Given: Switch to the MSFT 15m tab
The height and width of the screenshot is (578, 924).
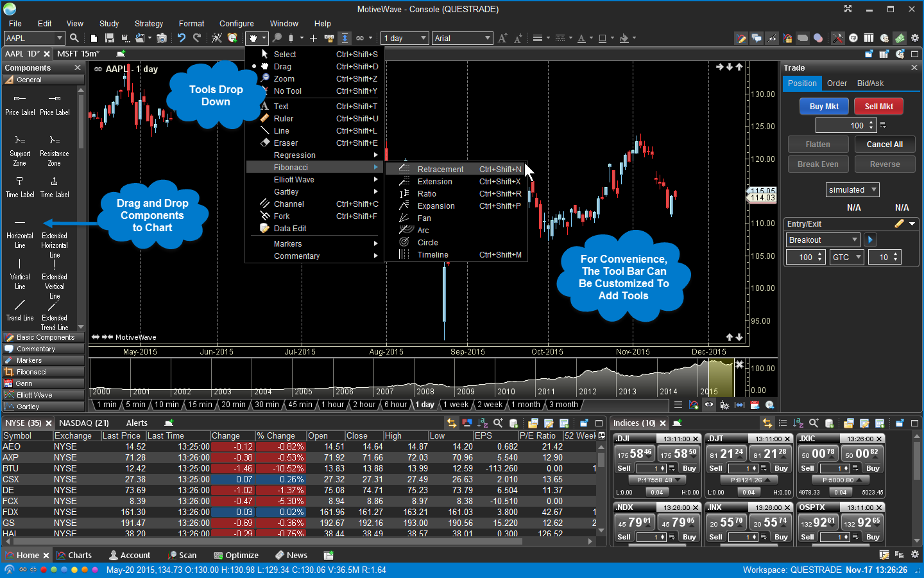Looking at the screenshot, I should (x=78, y=53).
